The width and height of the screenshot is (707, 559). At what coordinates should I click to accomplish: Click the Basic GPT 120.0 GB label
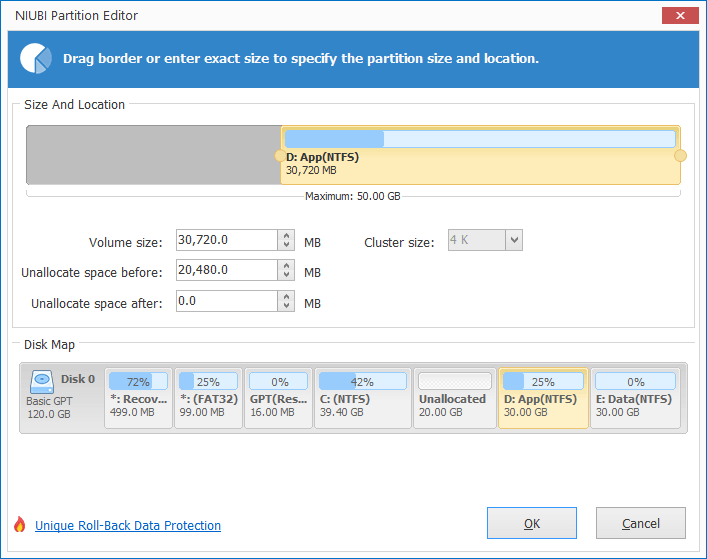pos(49,408)
